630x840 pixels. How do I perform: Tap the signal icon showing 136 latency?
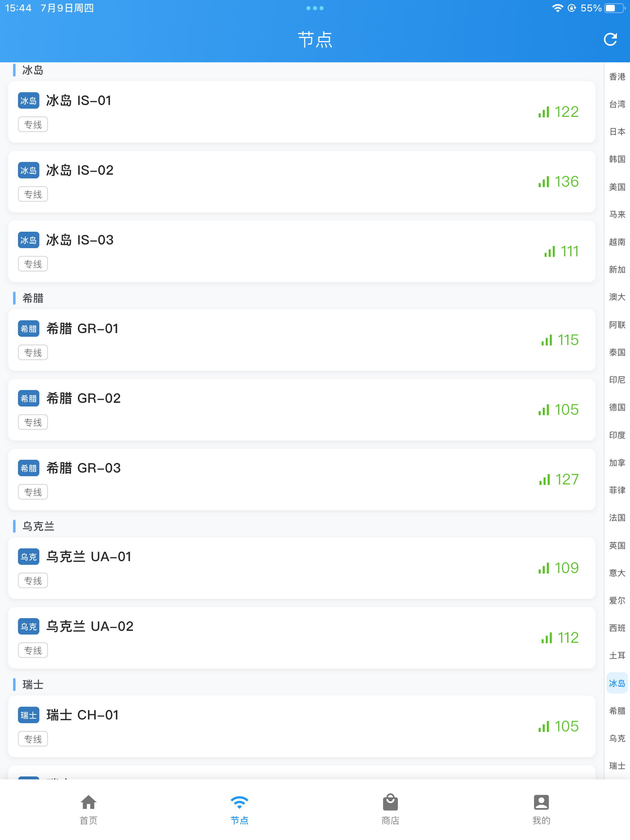tap(543, 182)
